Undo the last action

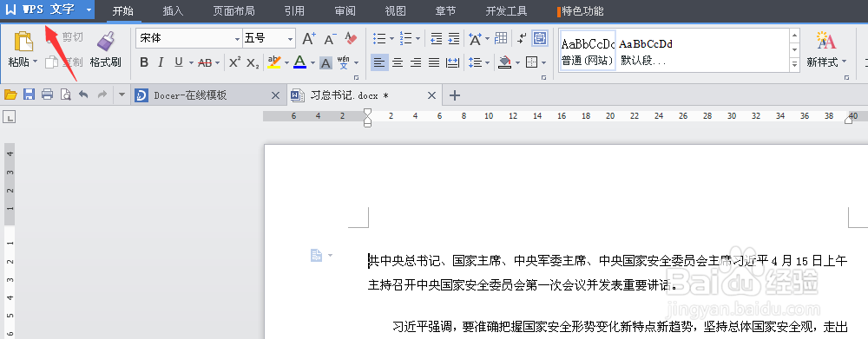[x=83, y=95]
